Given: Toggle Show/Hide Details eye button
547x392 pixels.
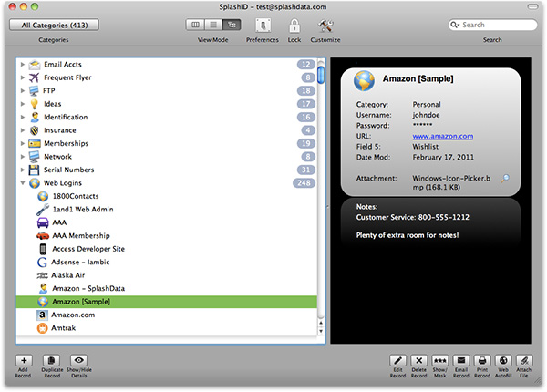Looking at the screenshot, I should pos(78,360).
